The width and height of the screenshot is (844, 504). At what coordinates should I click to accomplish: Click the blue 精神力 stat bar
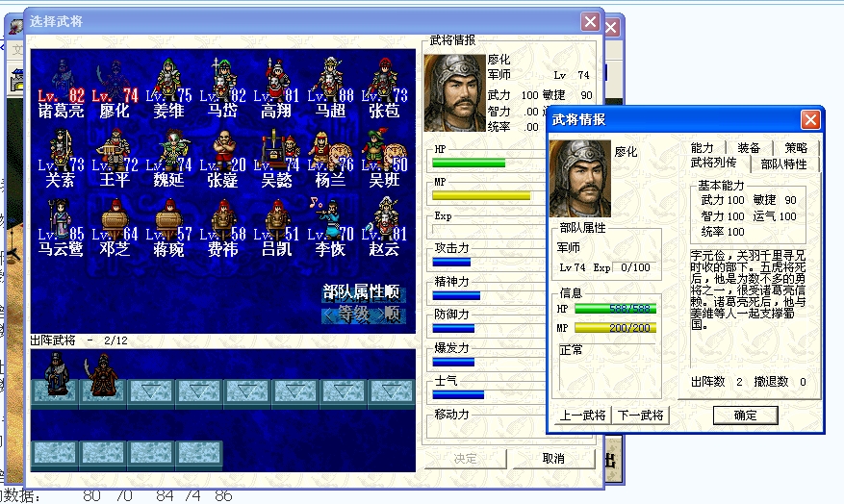tap(456, 295)
